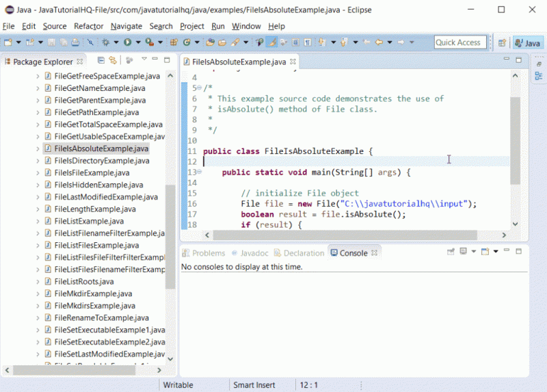Click the Restore icon in right trim
547x392 pixels.
coord(539,64)
